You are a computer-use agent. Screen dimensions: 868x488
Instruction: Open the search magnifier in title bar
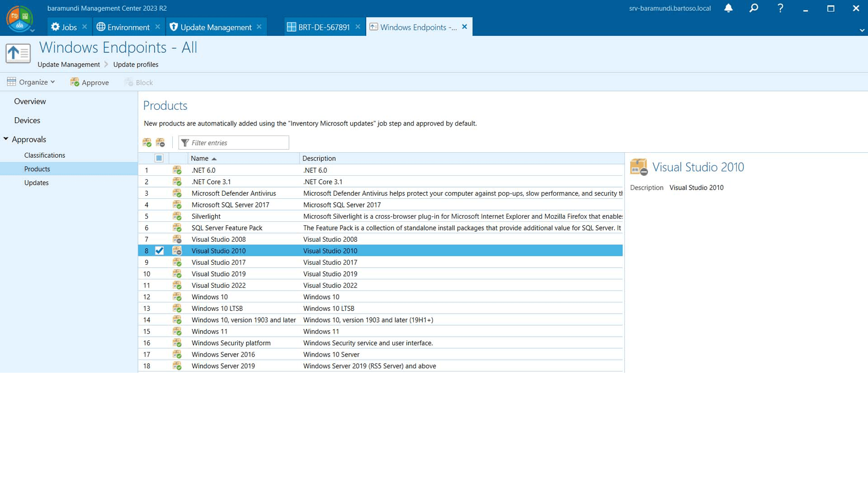754,8
